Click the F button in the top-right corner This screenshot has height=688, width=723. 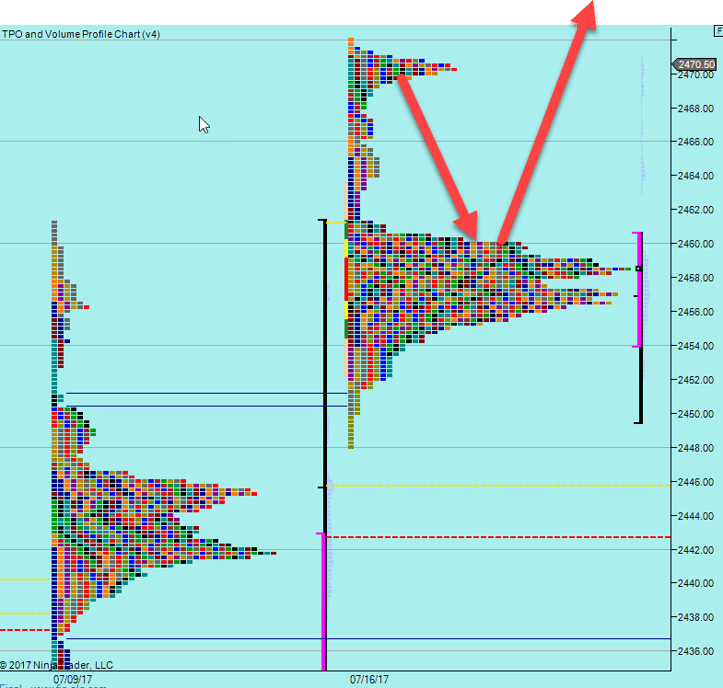click(x=718, y=31)
